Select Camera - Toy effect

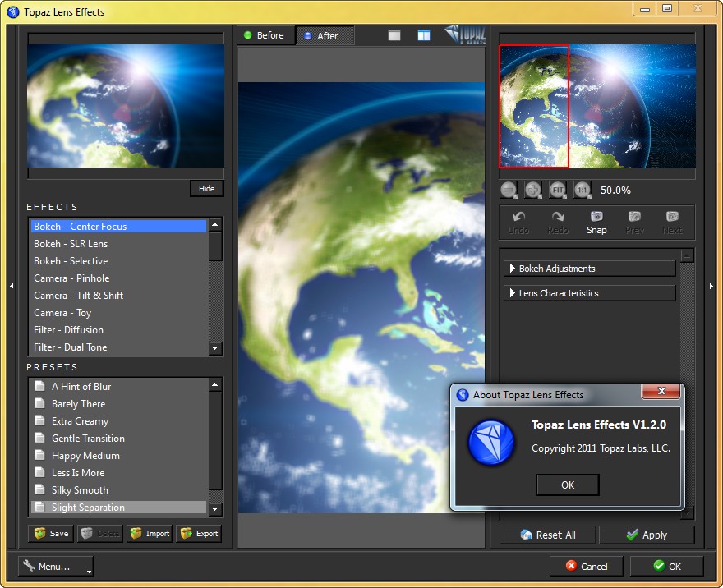tap(118, 313)
